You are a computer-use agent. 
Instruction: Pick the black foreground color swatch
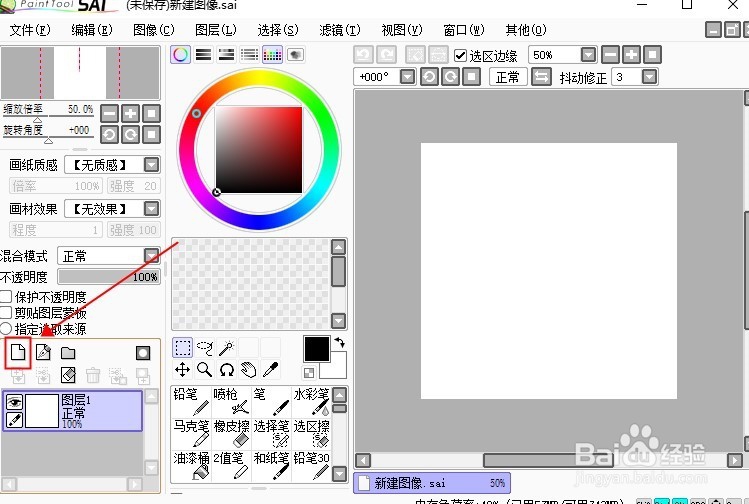pos(317,348)
